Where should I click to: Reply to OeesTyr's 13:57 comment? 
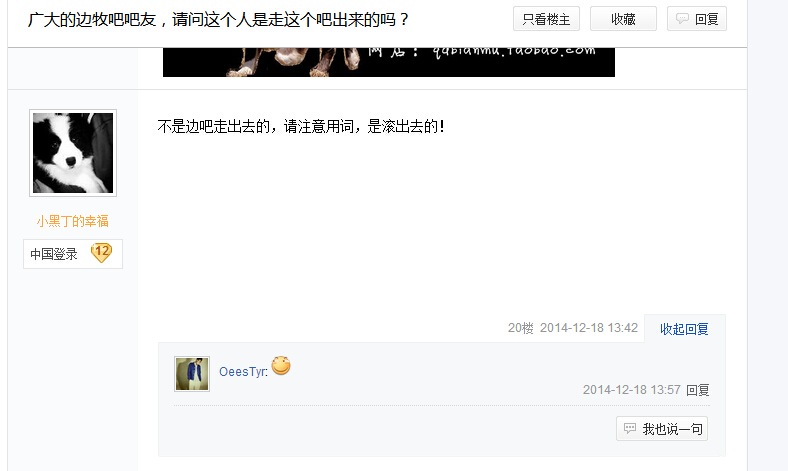698,390
